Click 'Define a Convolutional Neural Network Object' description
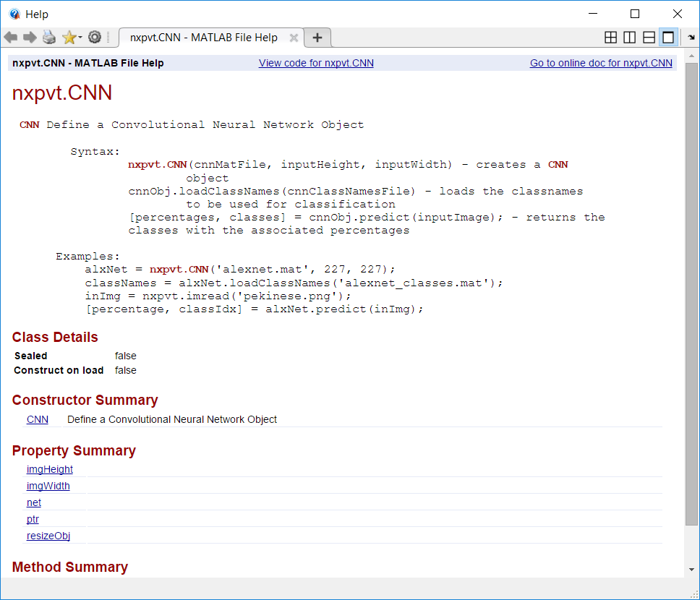The width and height of the screenshot is (700, 600). click(x=172, y=420)
